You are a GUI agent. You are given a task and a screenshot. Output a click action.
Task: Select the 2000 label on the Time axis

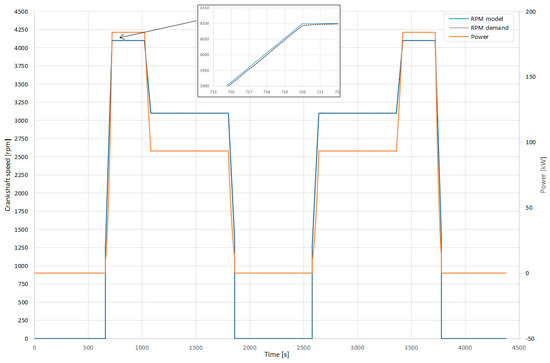point(250,348)
